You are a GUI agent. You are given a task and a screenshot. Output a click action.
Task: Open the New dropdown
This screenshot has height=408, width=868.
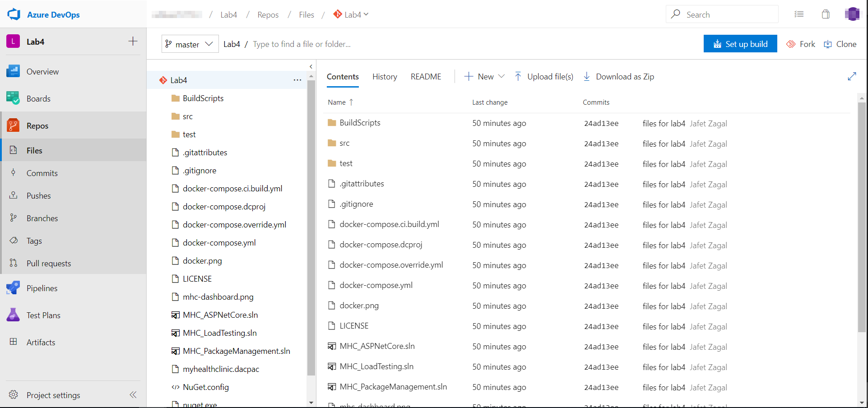484,77
